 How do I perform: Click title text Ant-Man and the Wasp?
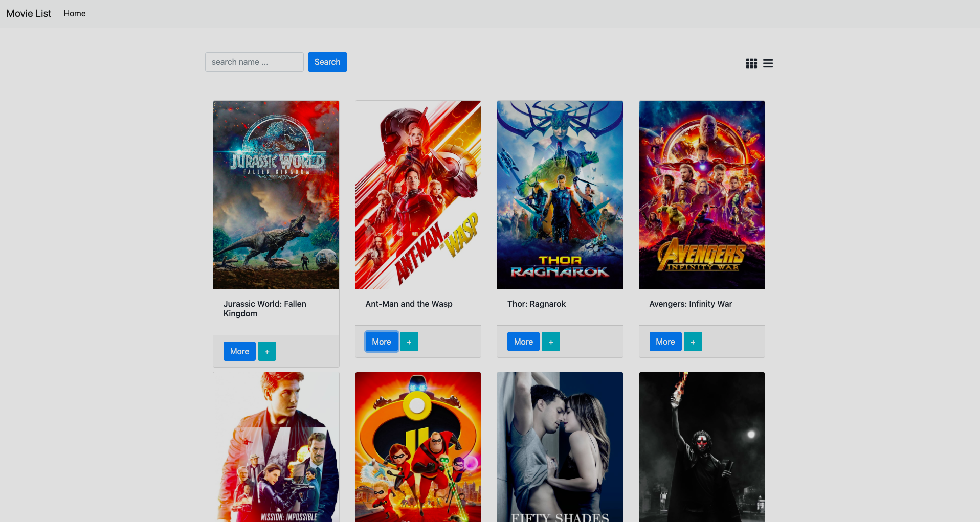tap(409, 304)
